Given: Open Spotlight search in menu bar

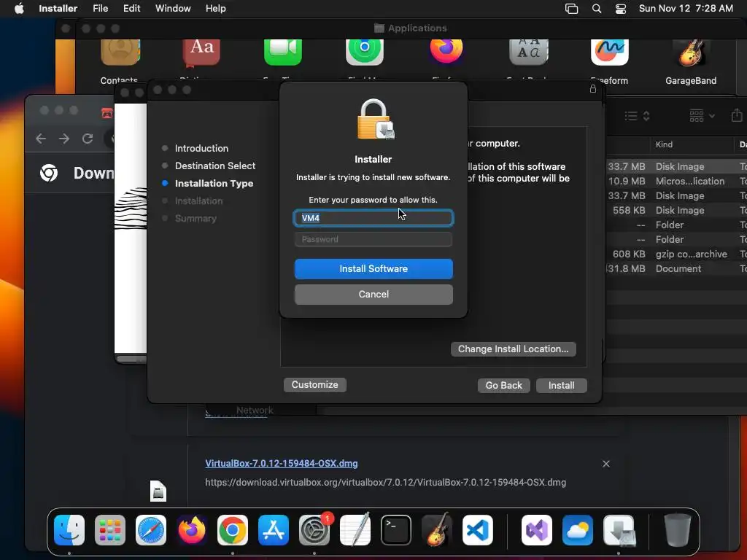Looking at the screenshot, I should coord(597,9).
